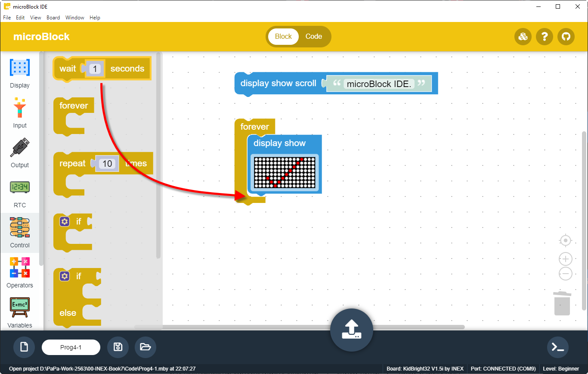This screenshot has height=374, width=588.
Task: Center the workspace with the crosshair icon
Action: coord(565,240)
